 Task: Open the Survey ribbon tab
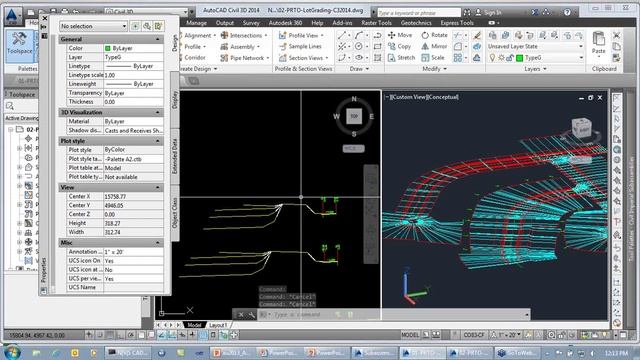tap(251, 23)
